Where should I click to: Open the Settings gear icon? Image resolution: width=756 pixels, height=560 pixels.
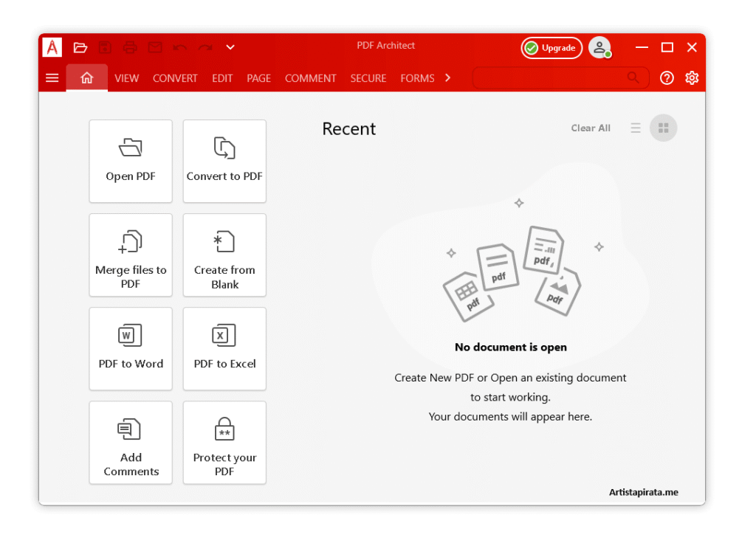point(692,77)
